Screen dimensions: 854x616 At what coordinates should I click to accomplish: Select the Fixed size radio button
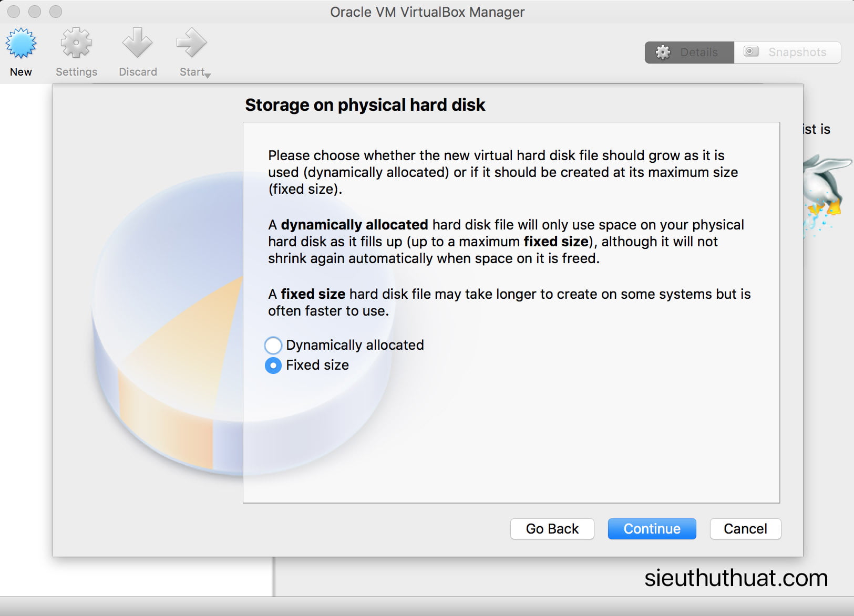(x=273, y=366)
